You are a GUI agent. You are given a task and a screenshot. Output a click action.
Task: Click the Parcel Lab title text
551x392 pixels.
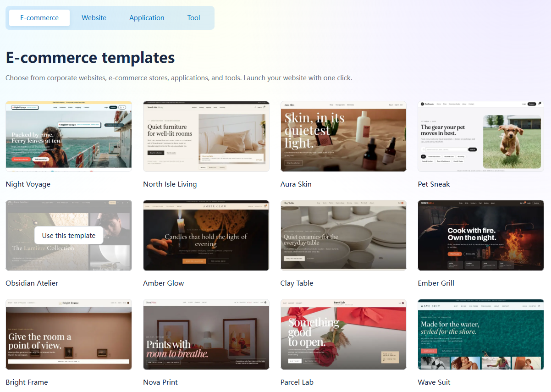point(297,382)
